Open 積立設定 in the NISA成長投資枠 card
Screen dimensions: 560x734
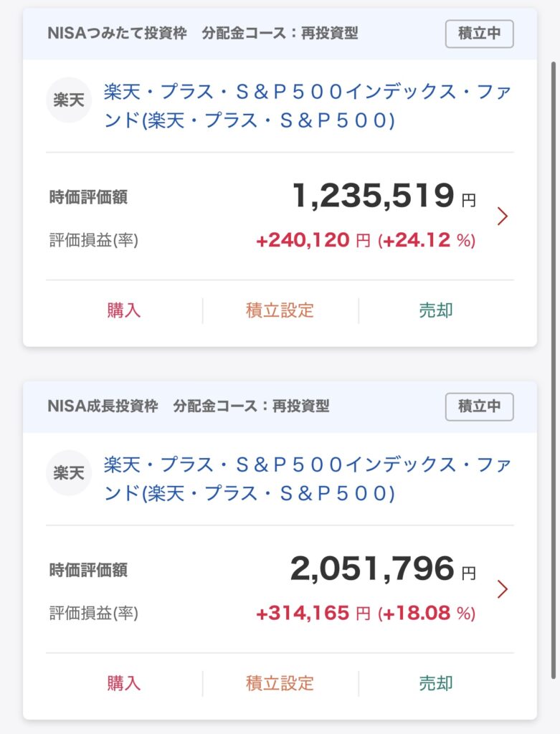click(x=280, y=683)
